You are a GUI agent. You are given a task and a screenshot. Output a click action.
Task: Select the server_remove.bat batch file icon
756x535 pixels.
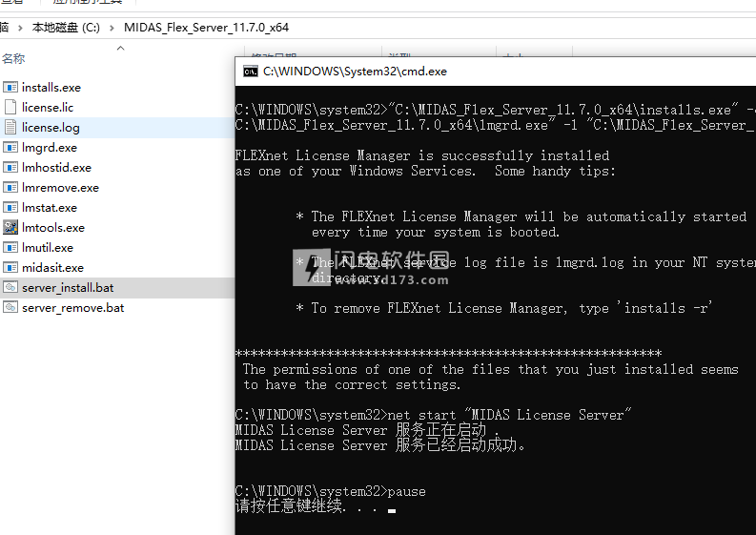pos(11,308)
